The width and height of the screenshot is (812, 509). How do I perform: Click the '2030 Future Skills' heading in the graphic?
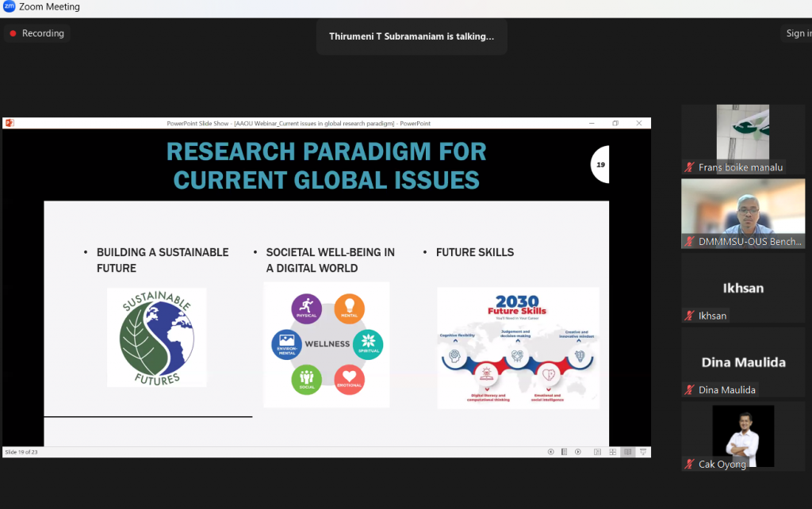pos(517,305)
